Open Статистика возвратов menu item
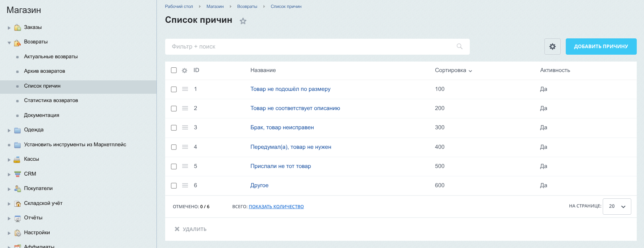Image resolution: width=644 pixels, height=248 pixels. (x=51, y=100)
